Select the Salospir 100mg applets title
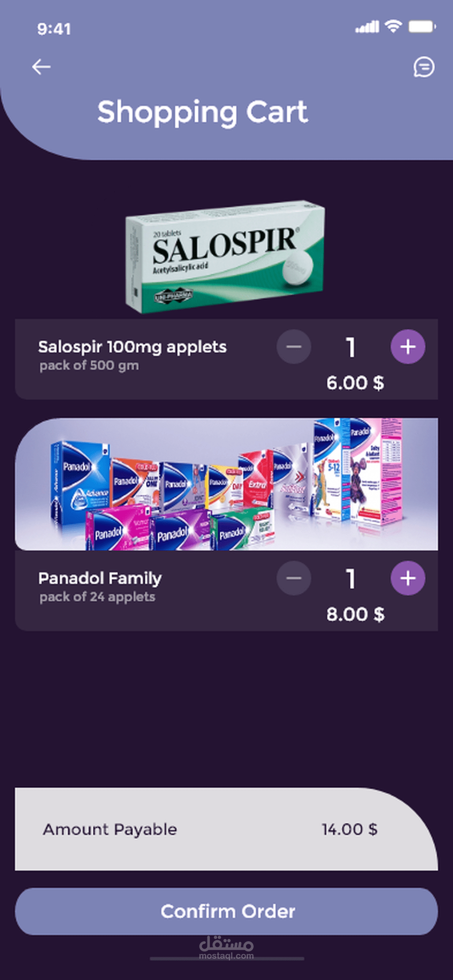 click(x=132, y=347)
